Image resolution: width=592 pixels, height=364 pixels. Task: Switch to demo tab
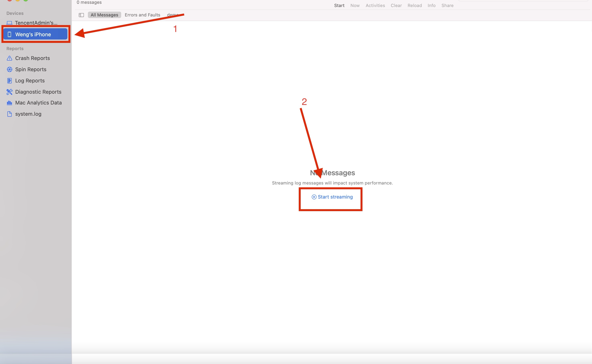[173, 15]
